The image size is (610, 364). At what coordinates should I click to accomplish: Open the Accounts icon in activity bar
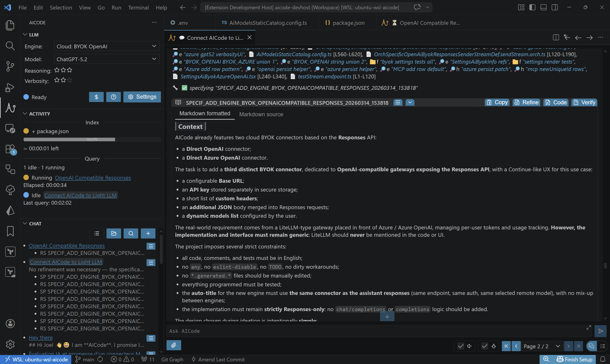coord(10,324)
